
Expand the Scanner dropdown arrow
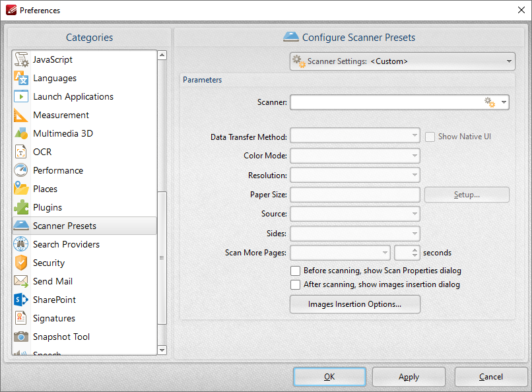pyautogui.click(x=504, y=102)
